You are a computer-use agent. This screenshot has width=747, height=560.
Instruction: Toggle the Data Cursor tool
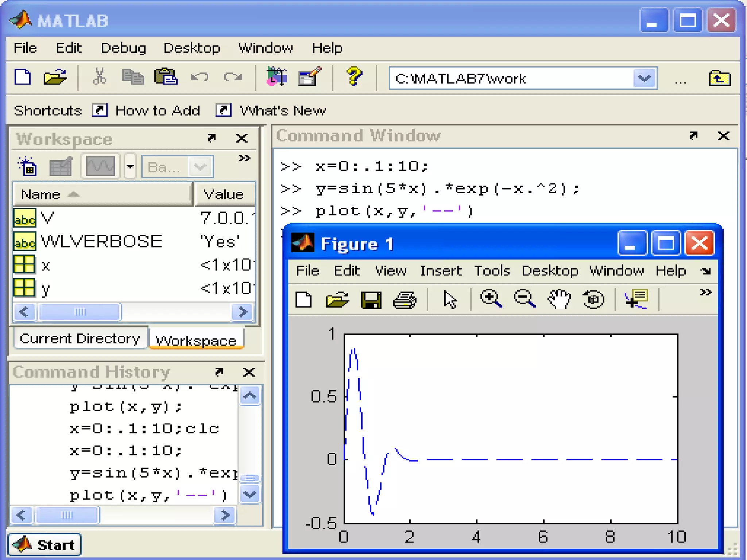(636, 299)
